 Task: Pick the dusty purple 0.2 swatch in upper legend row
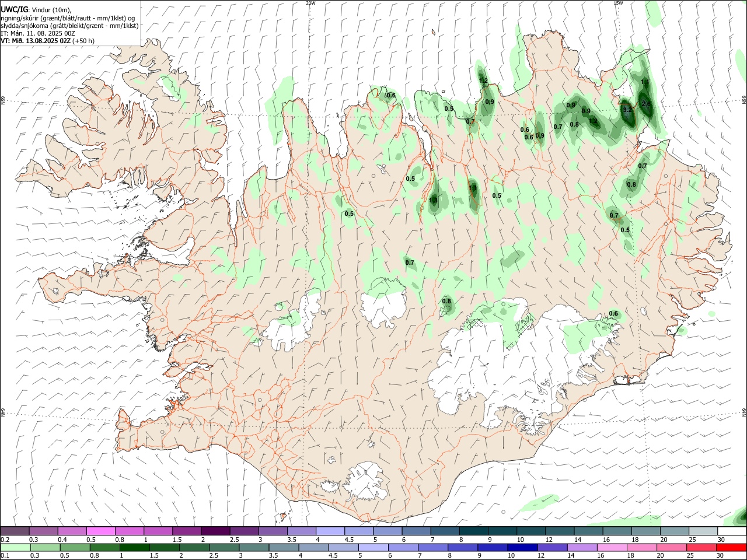pos(15,531)
